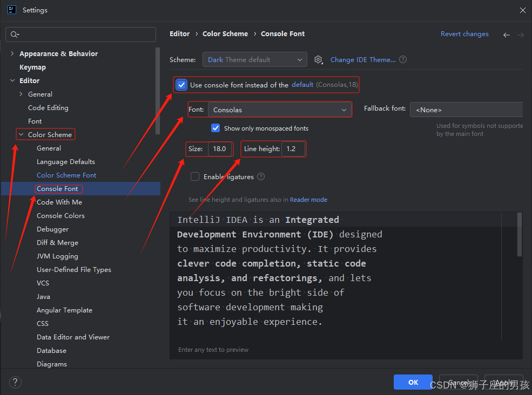Select Code Editing settings
532x395 pixels.
(48, 108)
